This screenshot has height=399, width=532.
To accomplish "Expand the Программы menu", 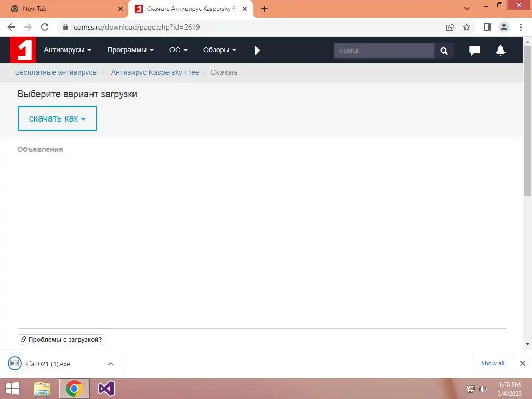I will click(x=130, y=50).
